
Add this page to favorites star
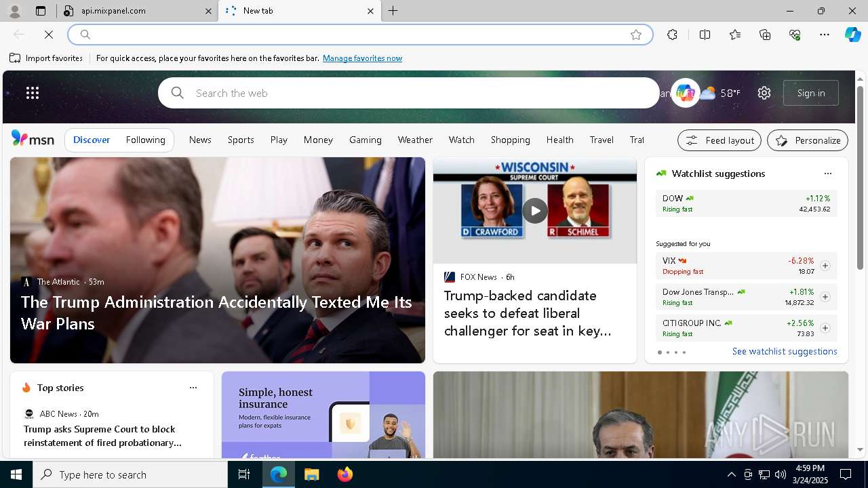coord(636,35)
